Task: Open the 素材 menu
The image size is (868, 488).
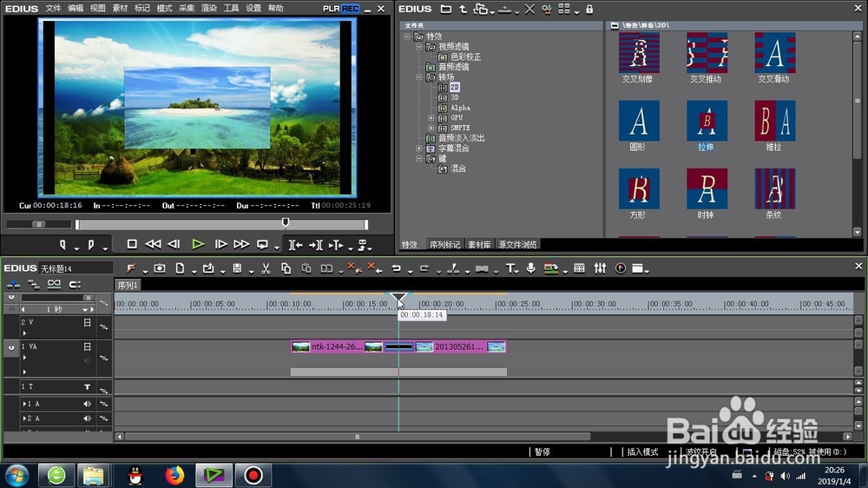Action: coord(120,9)
